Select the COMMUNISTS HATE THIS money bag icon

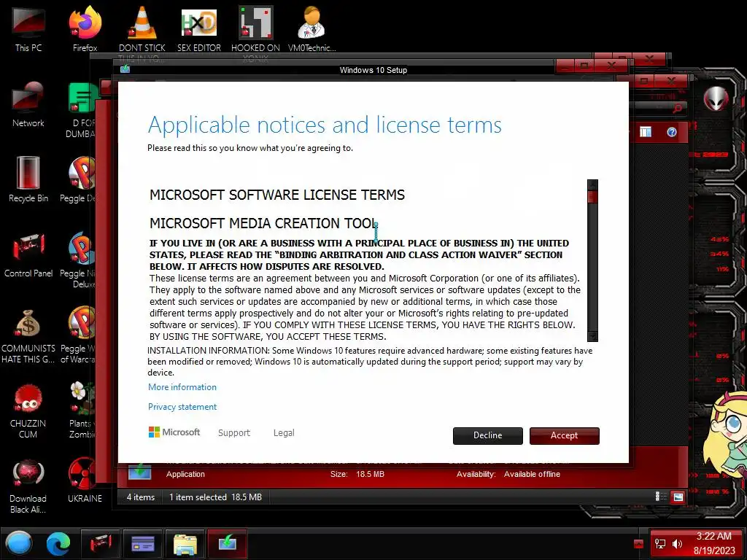(28, 335)
